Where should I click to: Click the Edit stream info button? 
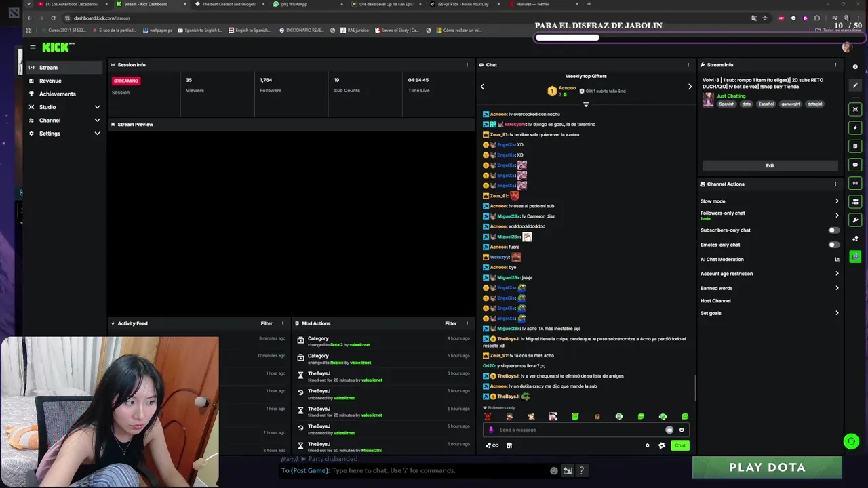tap(770, 165)
